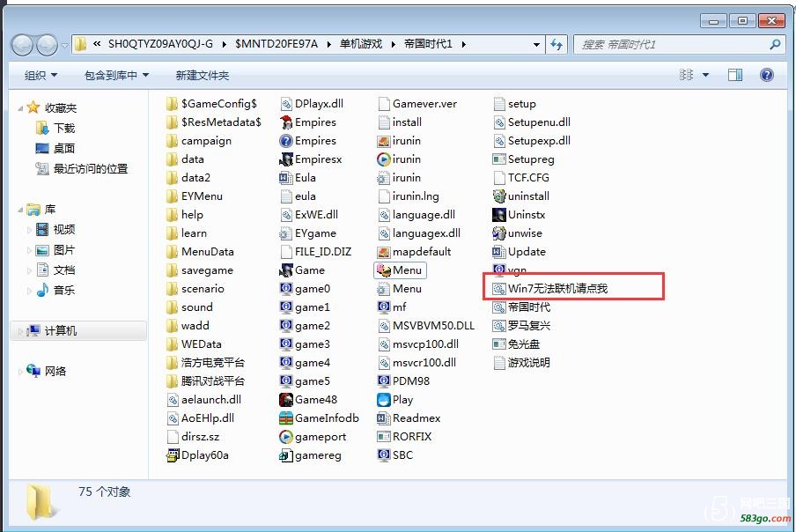796x532 pixels.
Task: Change the view with the views button
Action: point(686,75)
